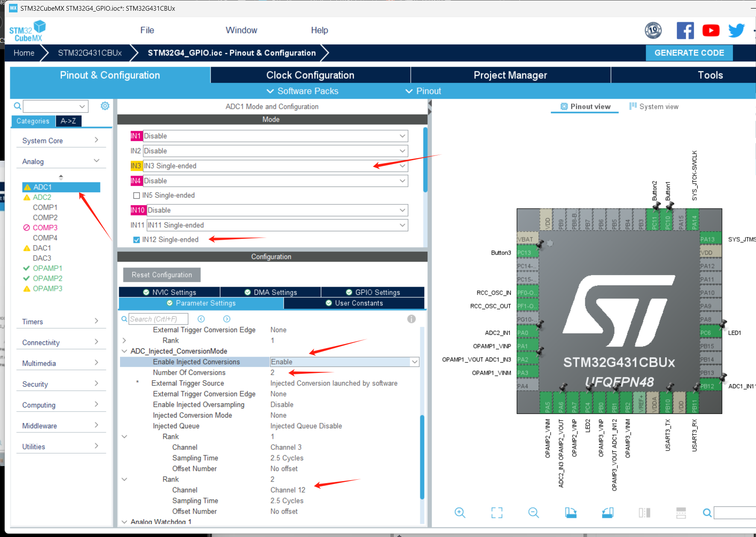
Task: Open the Software Packs dropdown
Action: (302, 91)
